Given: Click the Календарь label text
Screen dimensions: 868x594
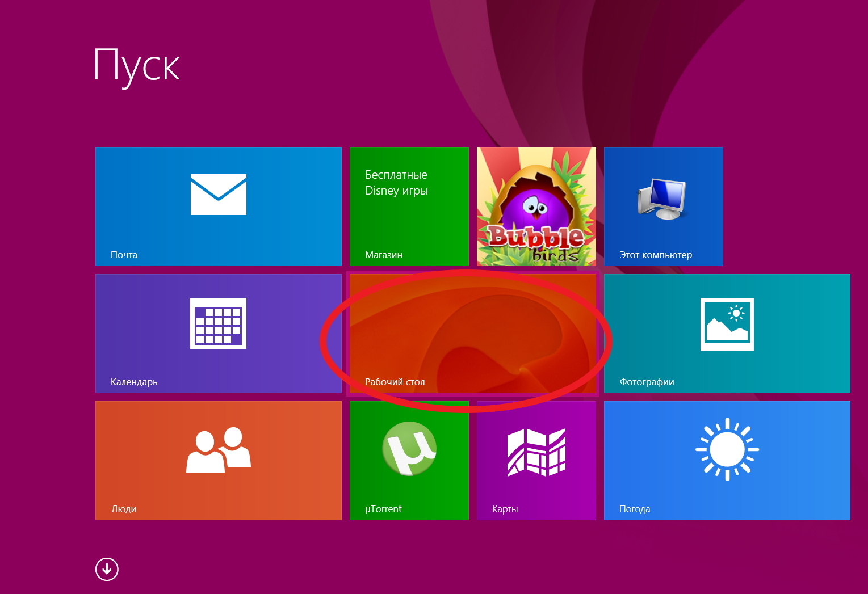Looking at the screenshot, I should [x=134, y=382].
